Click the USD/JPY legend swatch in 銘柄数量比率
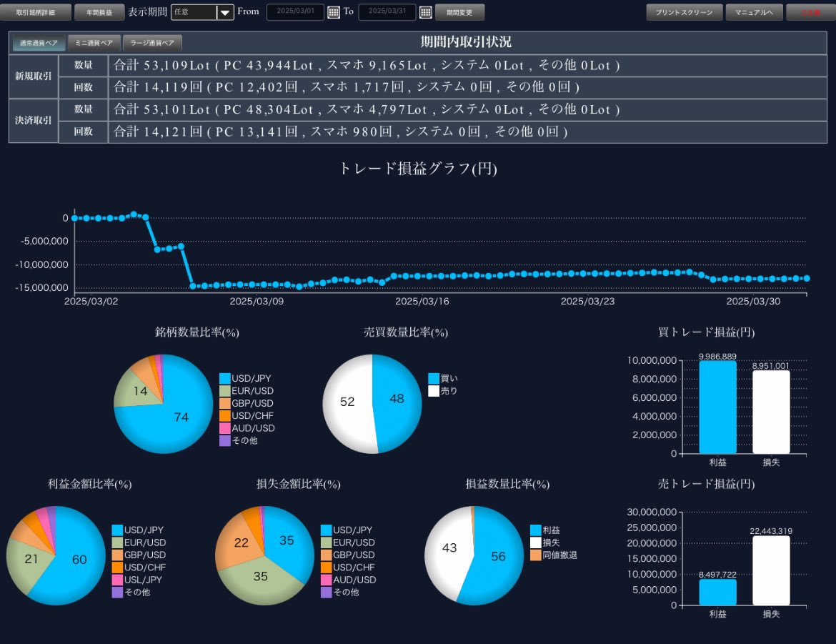 pyautogui.click(x=226, y=379)
